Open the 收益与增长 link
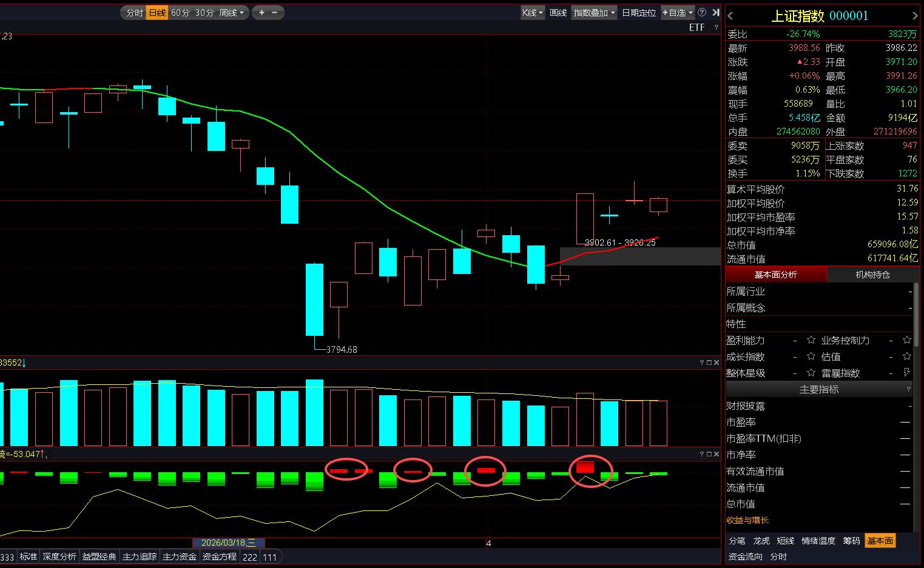924x568 pixels. point(747,520)
